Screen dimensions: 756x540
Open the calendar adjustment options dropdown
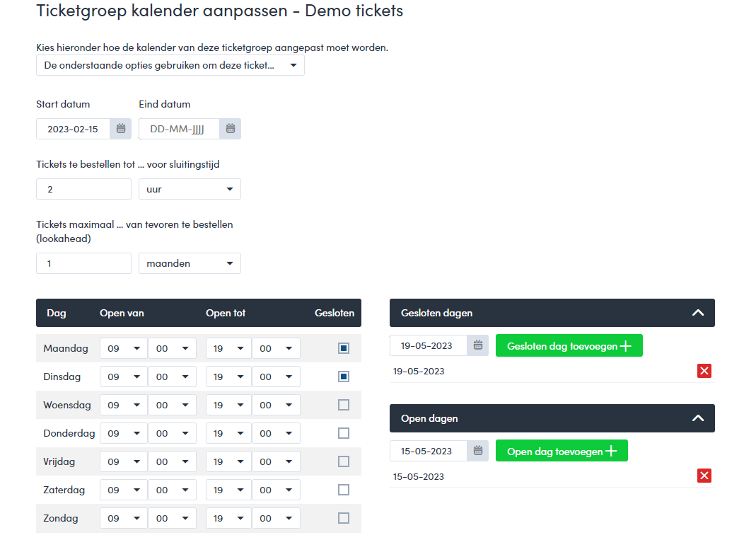point(170,65)
